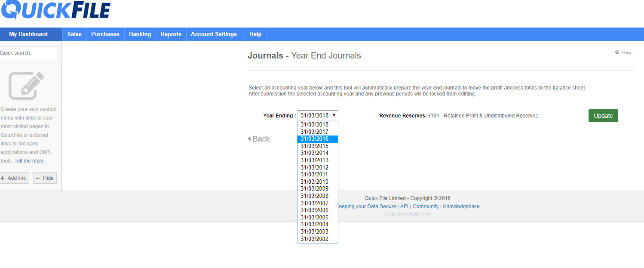The height and width of the screenshot is (268, 644).
Task: Pick 31/03/2008 from the list
Action: point(318,196)
